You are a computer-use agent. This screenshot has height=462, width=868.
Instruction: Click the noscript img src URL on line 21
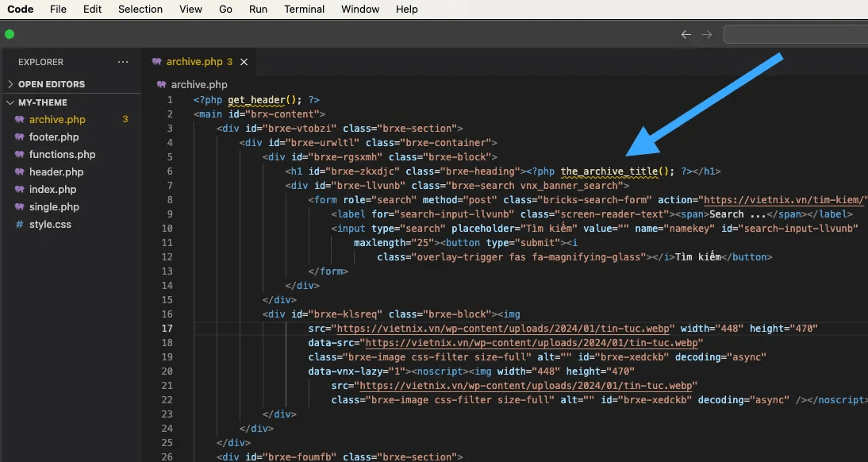(525, 386)
